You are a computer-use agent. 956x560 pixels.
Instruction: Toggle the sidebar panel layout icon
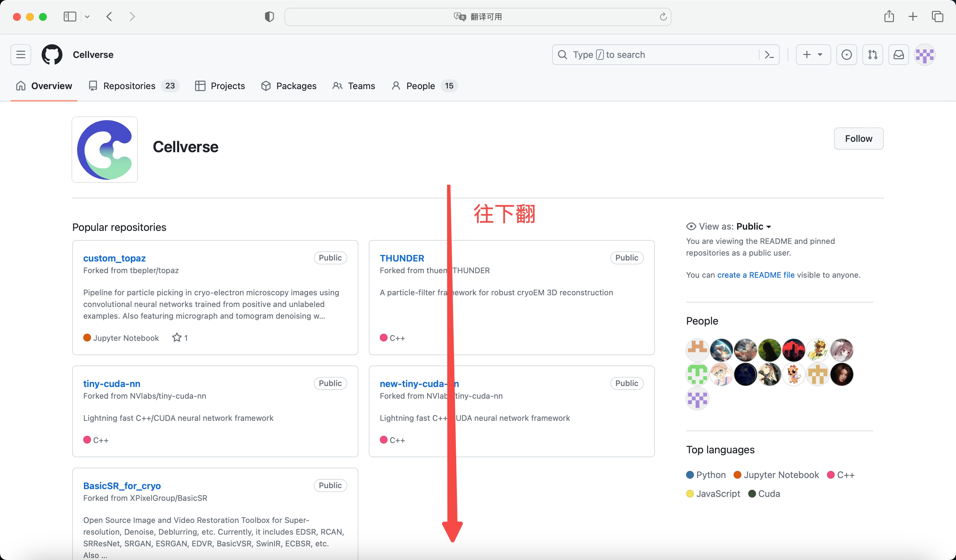pyautogui.click(x=69, y=16)
